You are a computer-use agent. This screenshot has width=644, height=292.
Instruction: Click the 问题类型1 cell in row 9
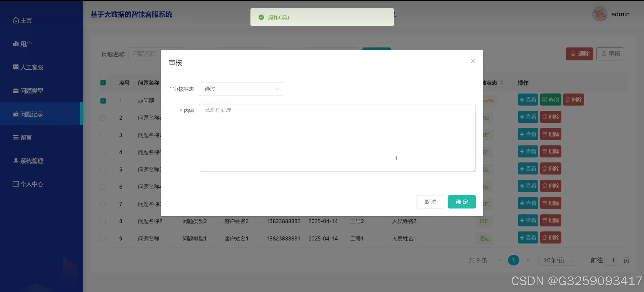(x=195, y=239)
